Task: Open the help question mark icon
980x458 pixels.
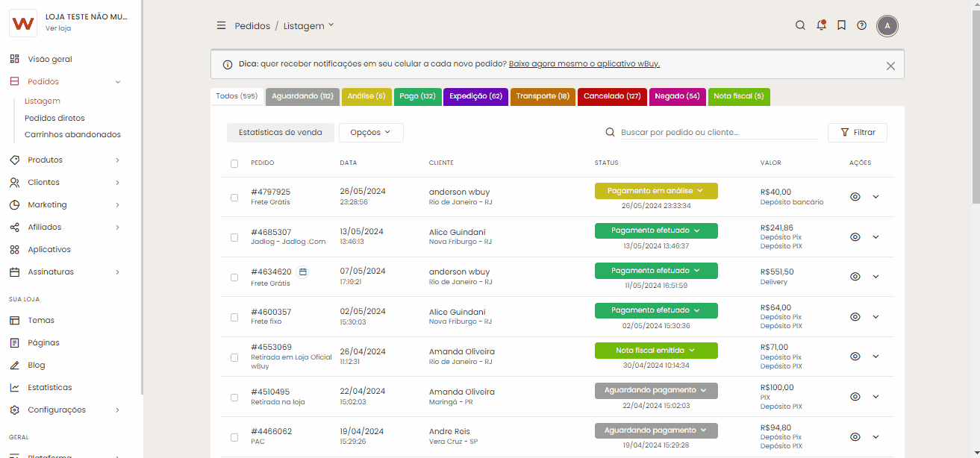Action: coord(861,25)
